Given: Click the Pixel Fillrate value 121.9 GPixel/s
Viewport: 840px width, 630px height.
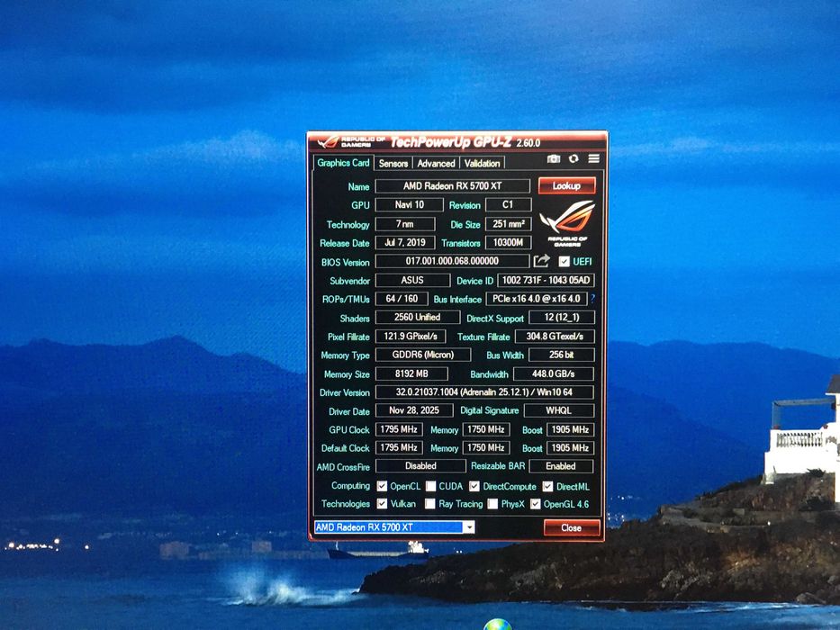Looking at the screenshot, I should pos(411,337).
